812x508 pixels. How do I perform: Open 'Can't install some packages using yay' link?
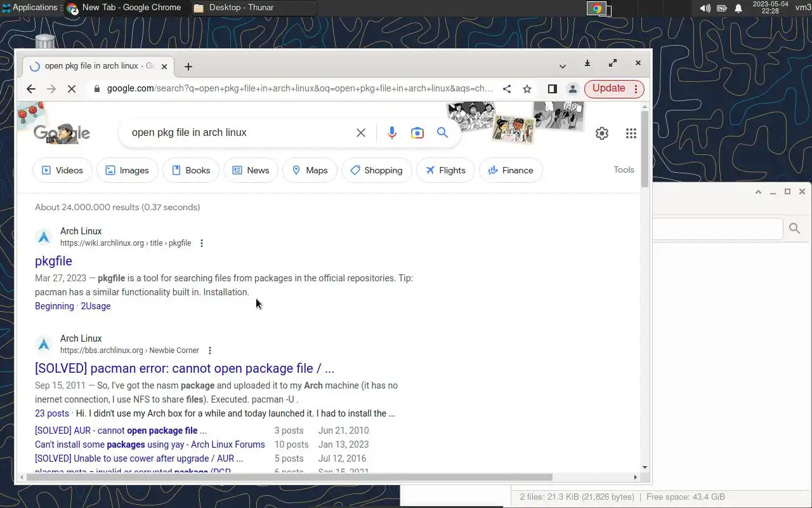(150, 444)
